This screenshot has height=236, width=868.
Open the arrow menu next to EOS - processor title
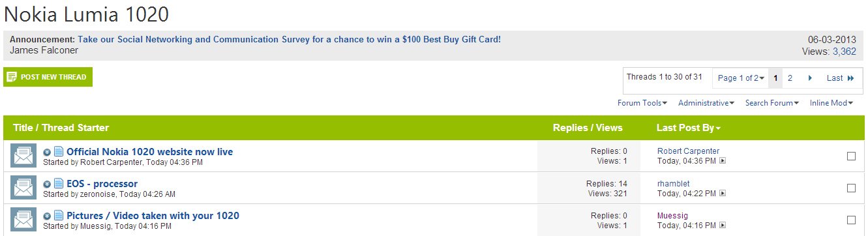click(47, 184)
